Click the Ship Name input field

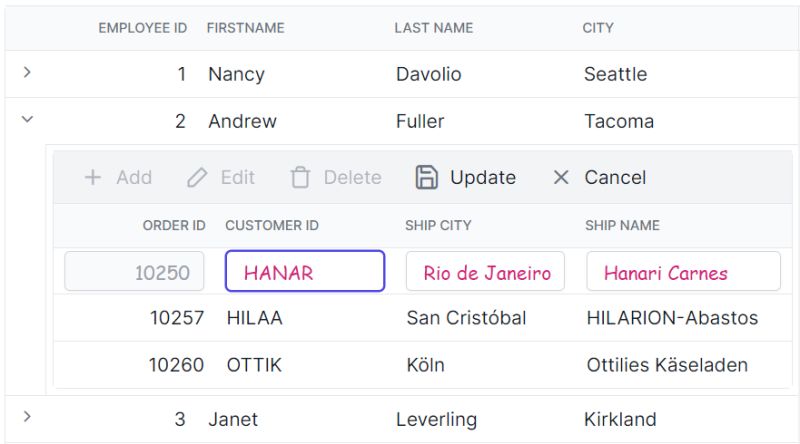click(683, 272)
